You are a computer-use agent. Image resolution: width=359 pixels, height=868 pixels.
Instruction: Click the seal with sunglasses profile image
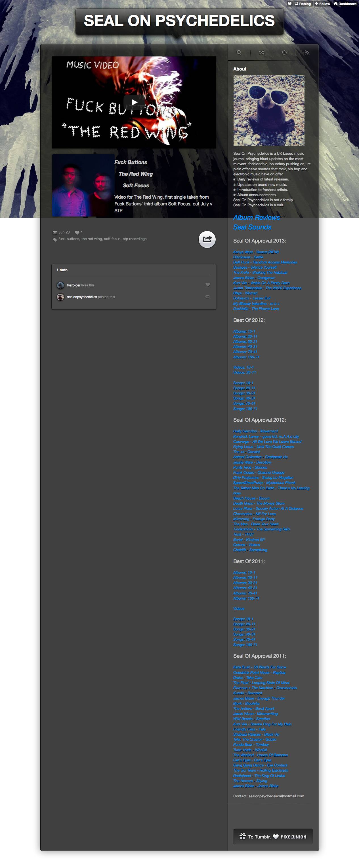click(x=268, y=110)
